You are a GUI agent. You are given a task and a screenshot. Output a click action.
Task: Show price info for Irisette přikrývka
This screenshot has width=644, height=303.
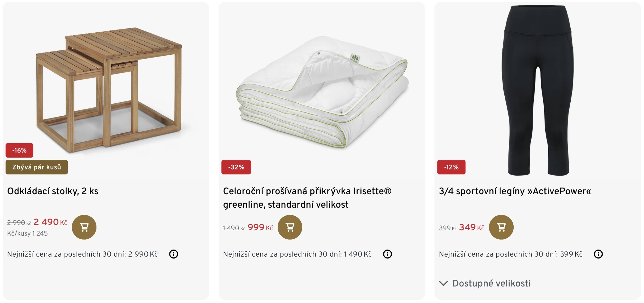(387, 254)
